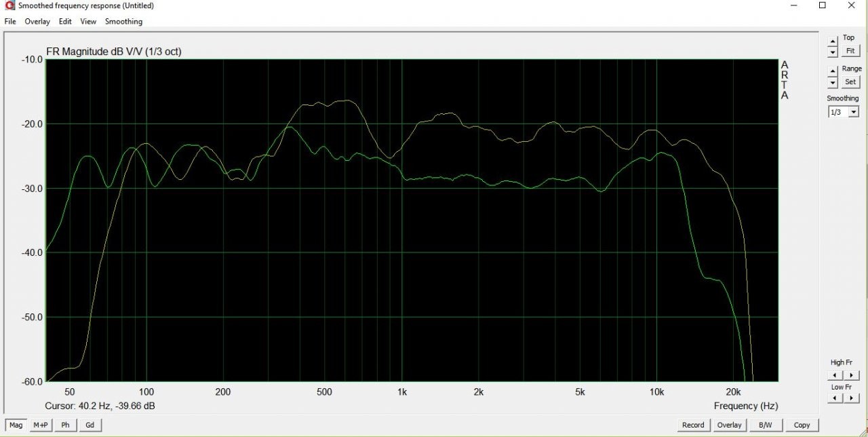Click the Frequency (Hz) axis label
Viewport: 868px width, 437px height.
[746, 406]
